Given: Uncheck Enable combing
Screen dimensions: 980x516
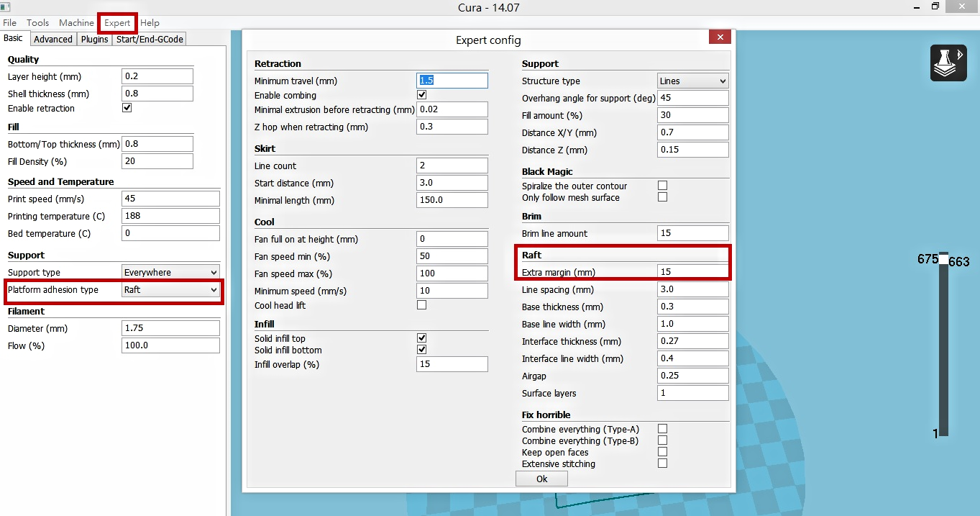Looking at the screenshot, I should 422,95.
